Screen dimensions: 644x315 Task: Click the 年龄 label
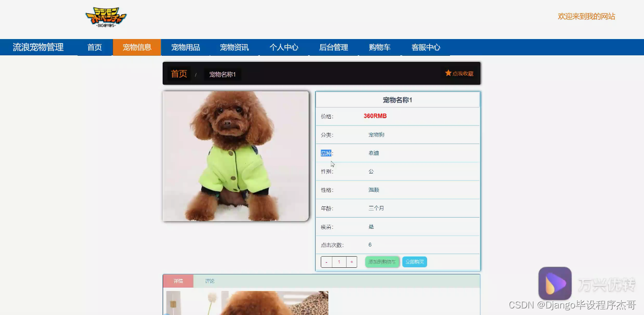click(x=327, y=208)
